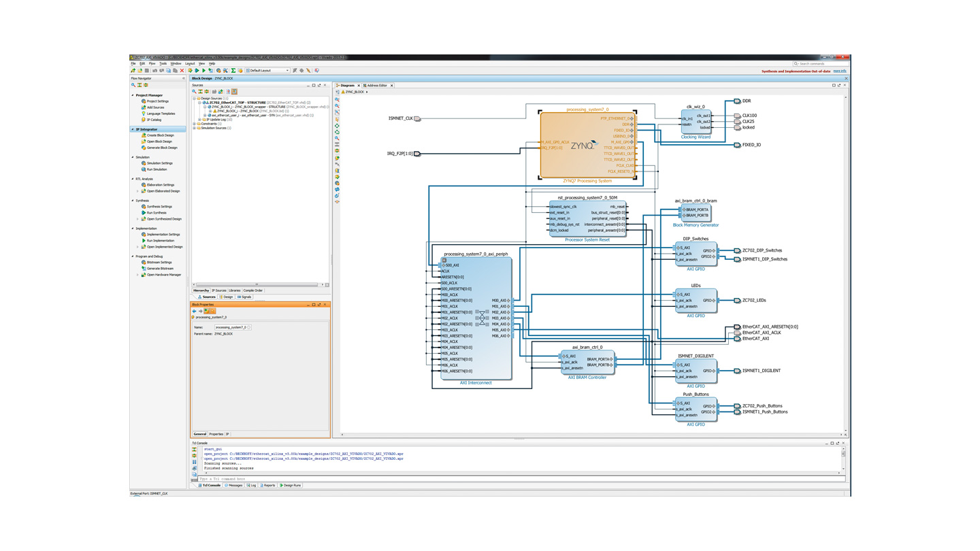Switch to the Messages tab
Image resolution: width=980 pixels, height=551 pixels.
pos(233,486)
